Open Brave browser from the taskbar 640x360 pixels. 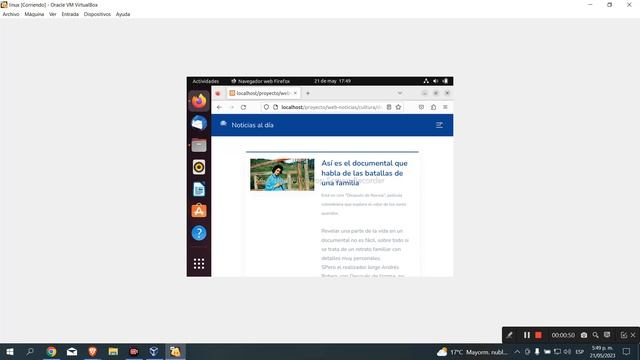[x=92, y=351]
